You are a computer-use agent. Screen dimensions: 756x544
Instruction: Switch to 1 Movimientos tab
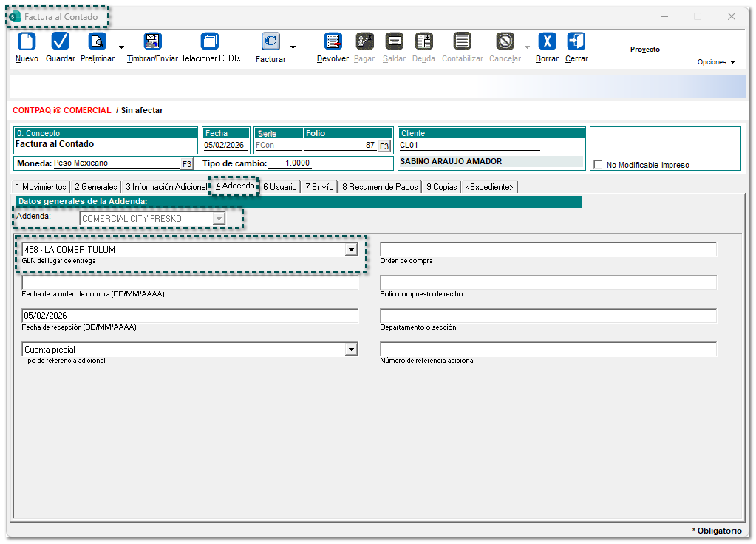[41, 187]
